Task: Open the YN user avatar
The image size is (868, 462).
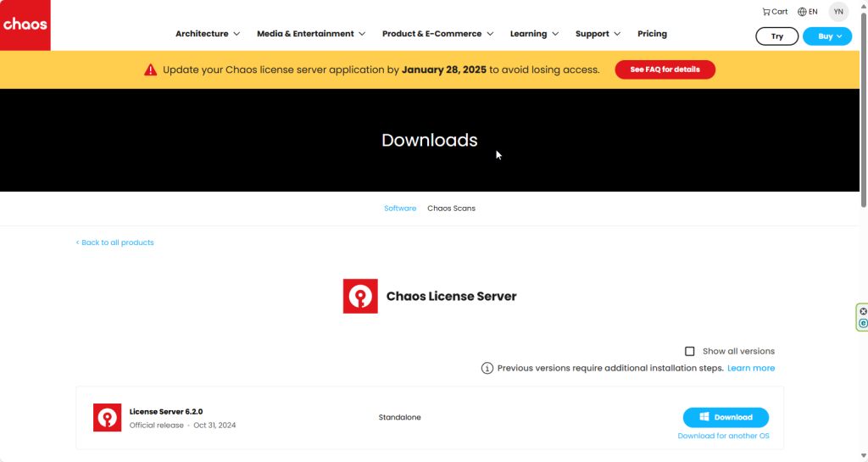Action: (838, 12)
